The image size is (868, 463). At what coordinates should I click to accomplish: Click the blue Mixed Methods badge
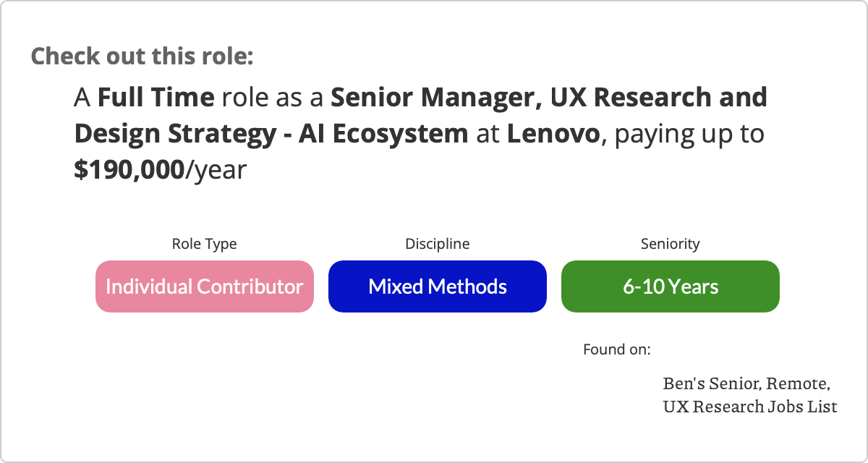pyautogui.click(x=437, y=286)
